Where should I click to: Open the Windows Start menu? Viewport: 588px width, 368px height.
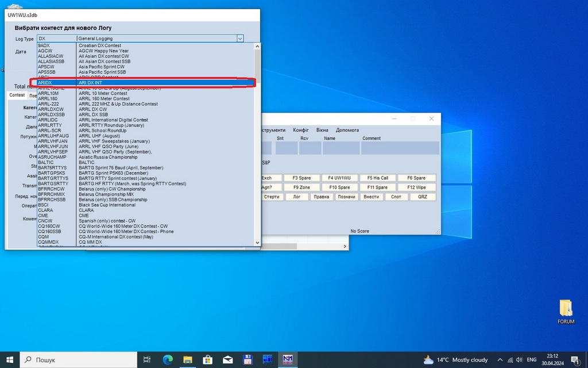9,360
